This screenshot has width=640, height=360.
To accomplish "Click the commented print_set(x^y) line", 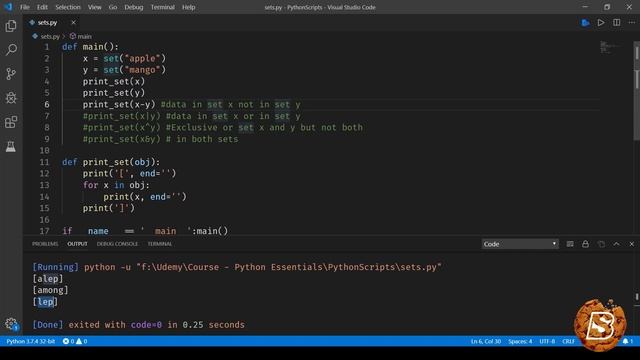I will [222, 127].
